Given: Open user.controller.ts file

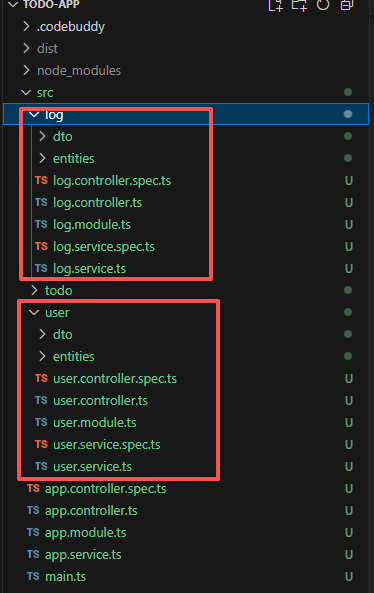Looking at the screenshot, I should coord(101,401).
